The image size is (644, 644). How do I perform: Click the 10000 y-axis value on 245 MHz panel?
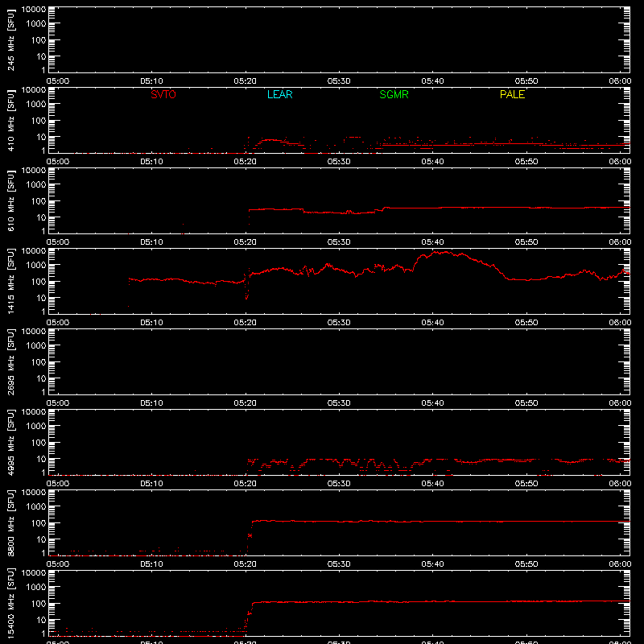pyautogui.click(x=34, y=10)
